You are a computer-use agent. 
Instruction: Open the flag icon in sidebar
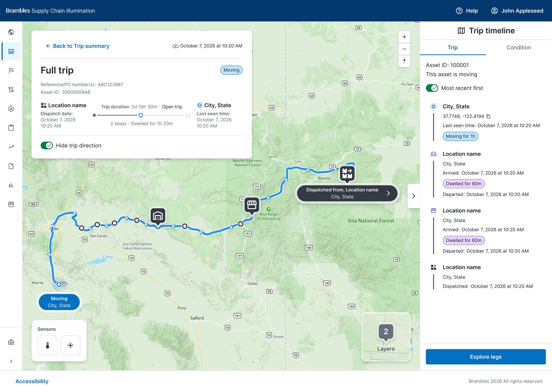pyautogui.click(x=11, y=70)
